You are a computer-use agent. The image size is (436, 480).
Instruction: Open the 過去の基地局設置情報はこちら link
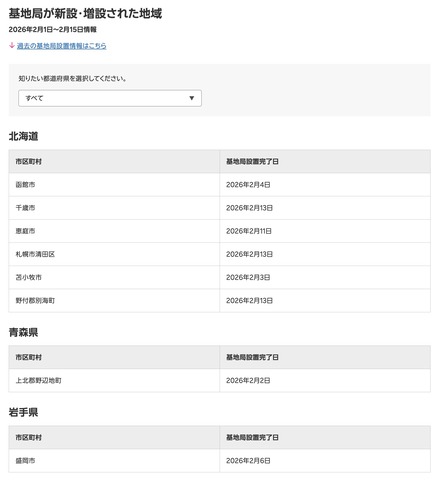tap(62, 46)
